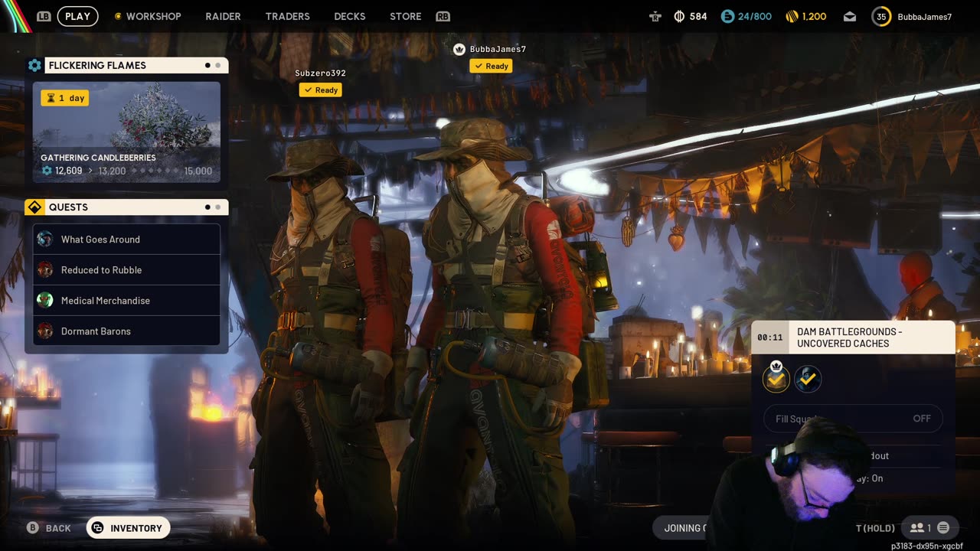Click the blue 24/800 token icon
This screenshot has height=551, width=980.
point(727,16)
